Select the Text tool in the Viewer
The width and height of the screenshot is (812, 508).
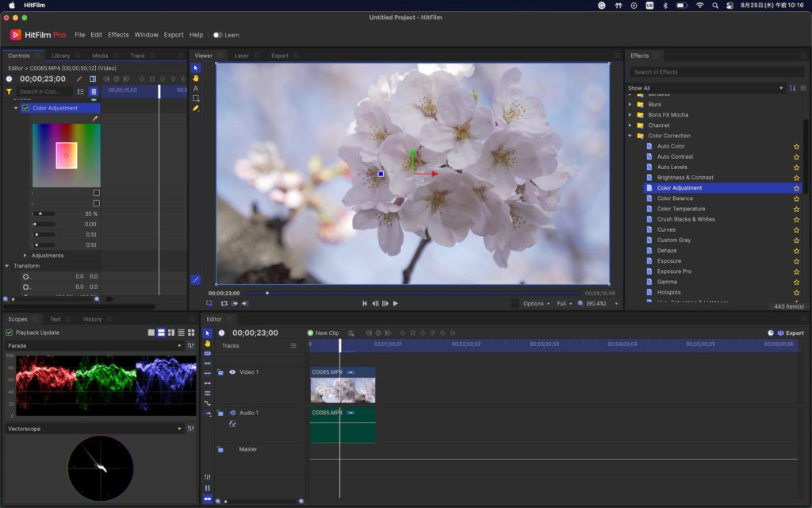pos(196,88)
